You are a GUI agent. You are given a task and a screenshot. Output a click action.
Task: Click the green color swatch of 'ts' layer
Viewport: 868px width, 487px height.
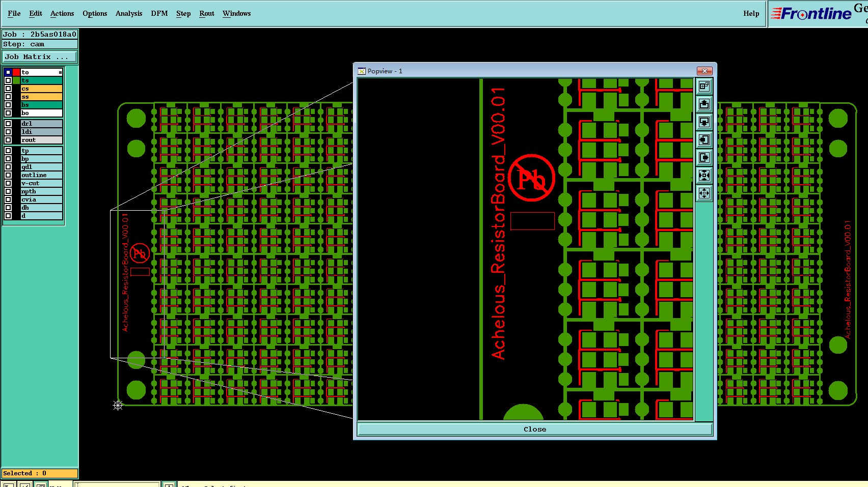coord(16,80)
